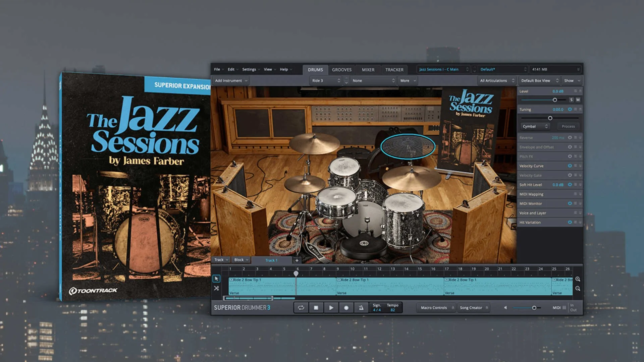The image size is (644, 362).
Task: Expand the All Articulations dropdown
Action: (496, 80)
